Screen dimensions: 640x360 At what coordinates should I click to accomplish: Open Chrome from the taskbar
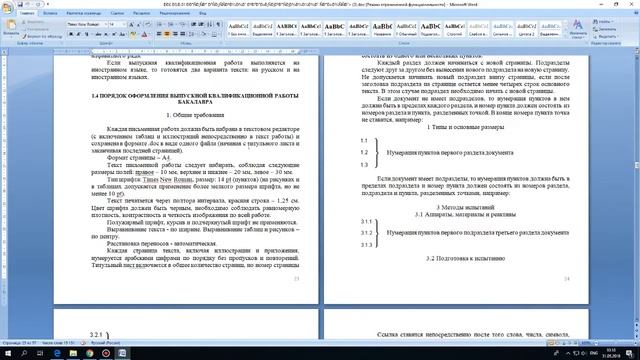click(x=89, y=353)
